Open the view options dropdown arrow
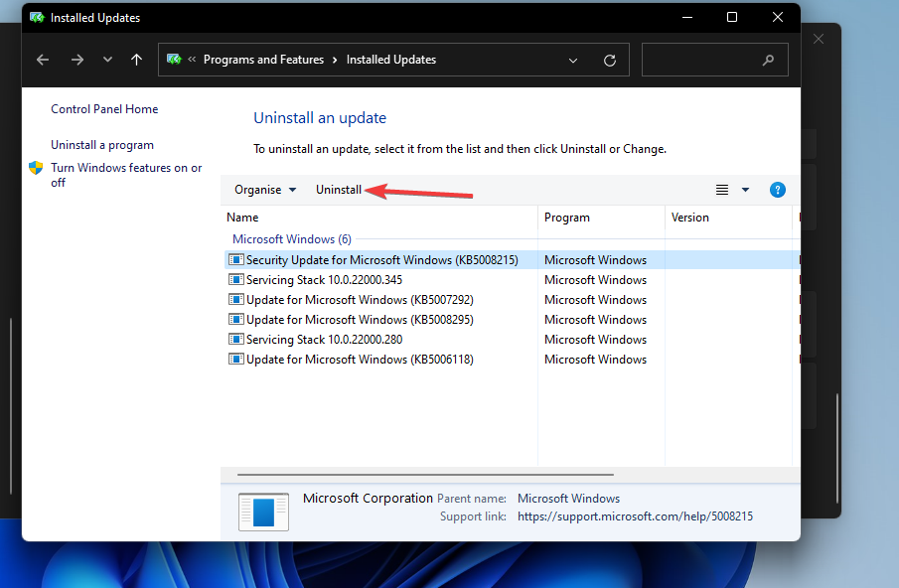This screenshot has width=899, height=588. [745, 189]
